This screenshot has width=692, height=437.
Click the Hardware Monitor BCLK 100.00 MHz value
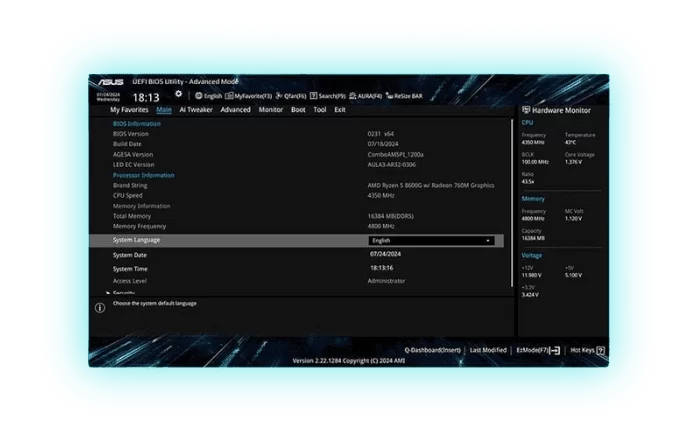535,162
